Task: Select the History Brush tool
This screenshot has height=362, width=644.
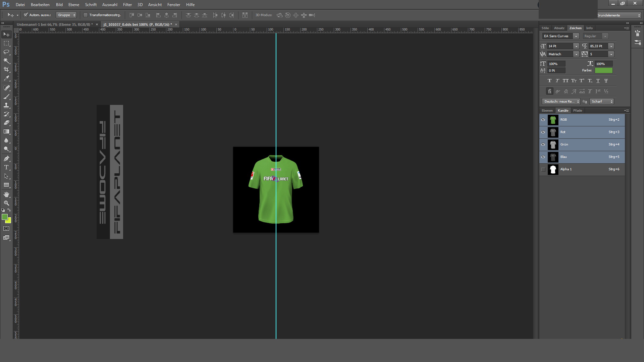Action: (6, 114)
